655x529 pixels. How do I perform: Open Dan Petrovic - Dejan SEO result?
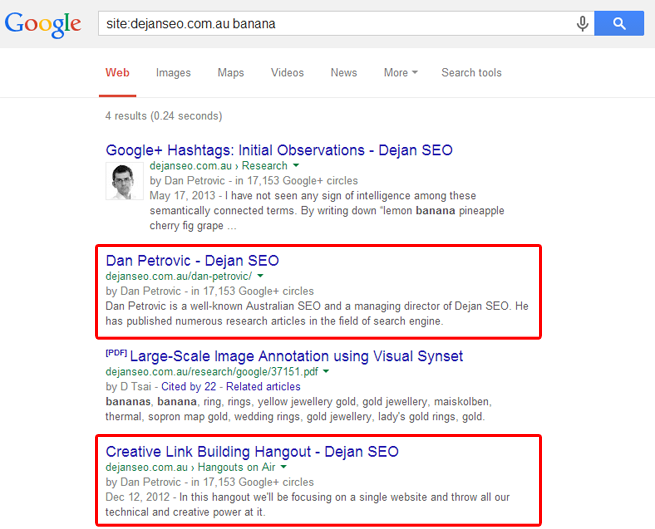pyautogui.click(x=192, y=261)
